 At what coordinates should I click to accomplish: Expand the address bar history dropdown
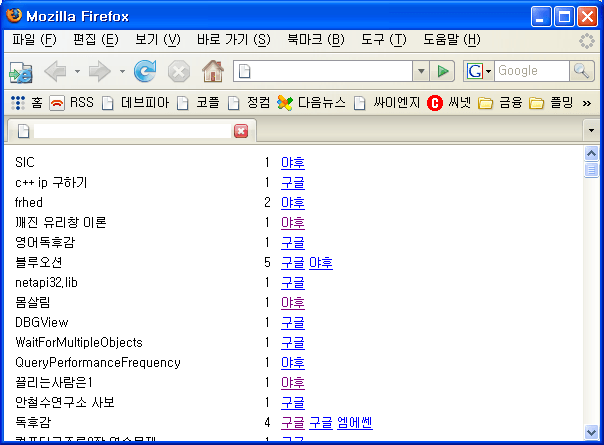coord(421,71)
